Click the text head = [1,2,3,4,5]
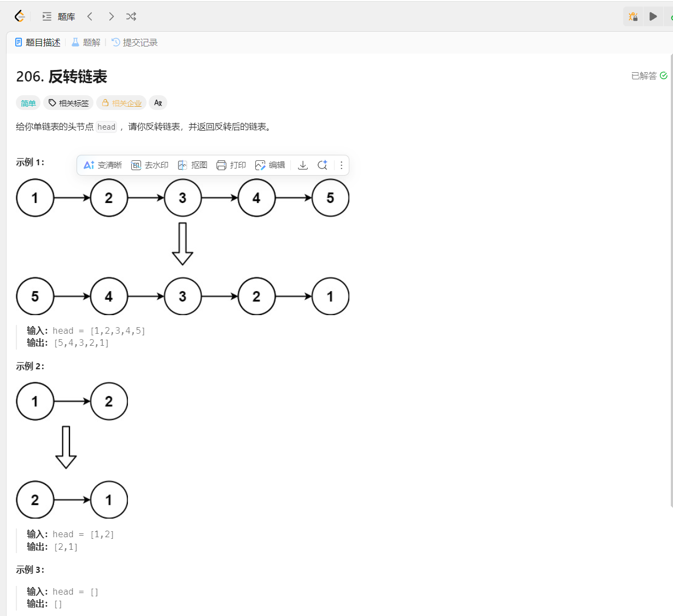The image size is (673, 616). pyautogui.click(x=99, y=331)
